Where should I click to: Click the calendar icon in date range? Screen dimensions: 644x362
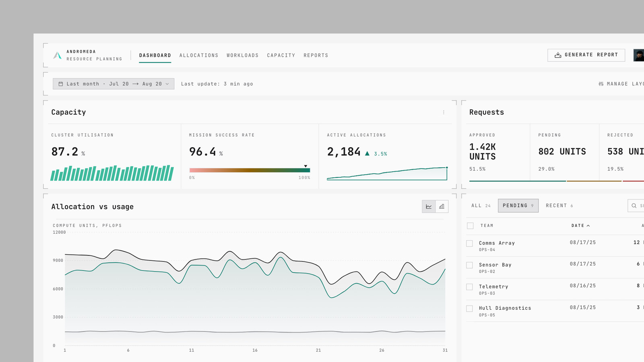pos(61,84)
